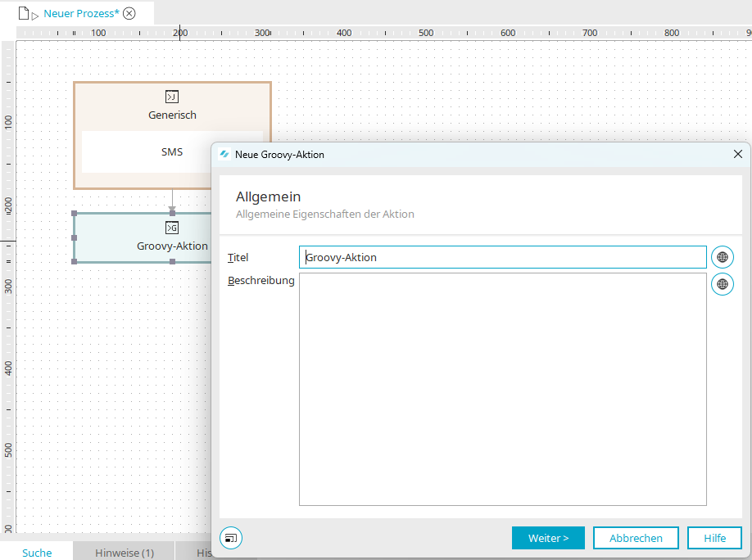Switch to the Suche tab
Screen dimensions: 752x560
click(37, 553)
